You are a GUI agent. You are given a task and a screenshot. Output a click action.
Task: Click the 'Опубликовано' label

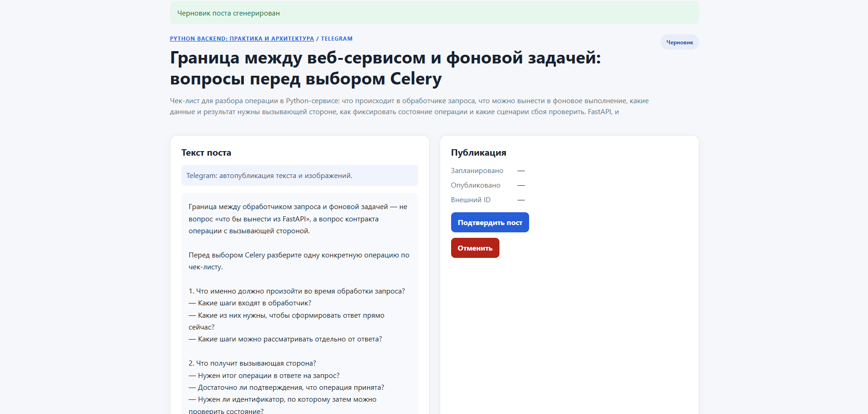point(475,185)
